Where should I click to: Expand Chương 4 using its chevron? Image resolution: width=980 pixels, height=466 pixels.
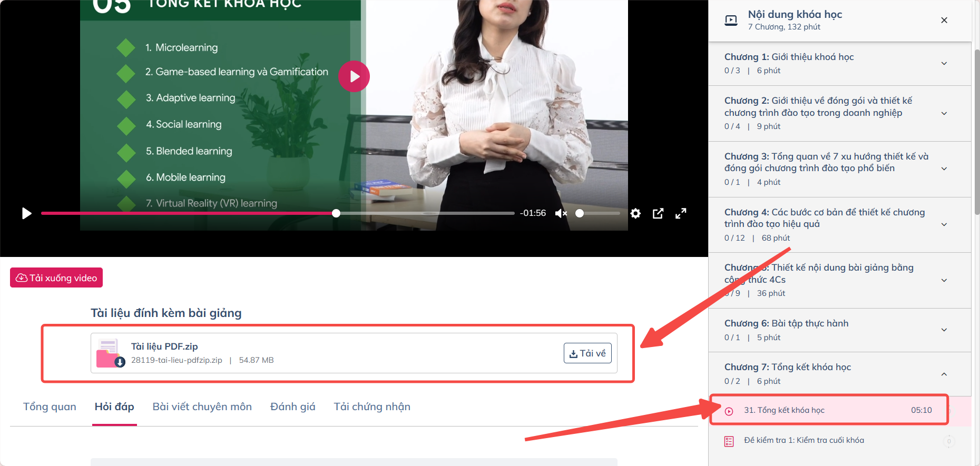(944, 224)
